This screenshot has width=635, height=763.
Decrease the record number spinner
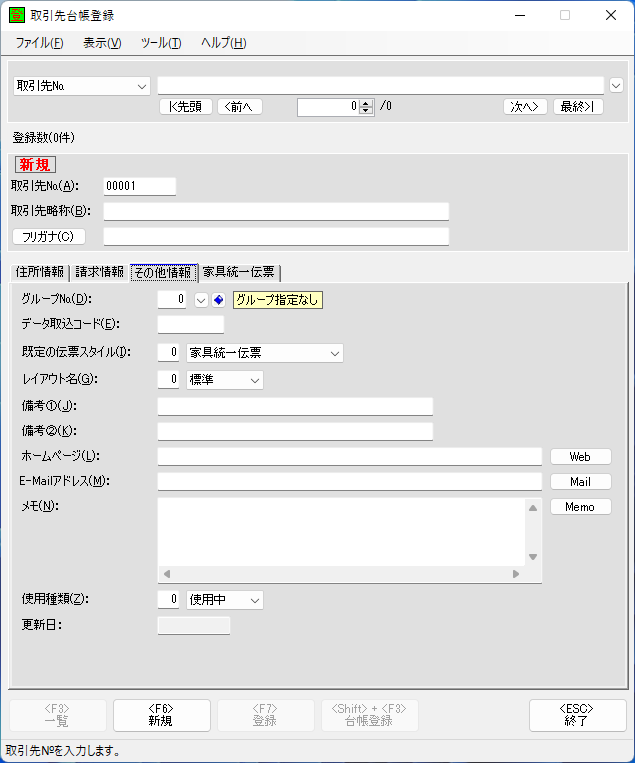pos(366,110)
